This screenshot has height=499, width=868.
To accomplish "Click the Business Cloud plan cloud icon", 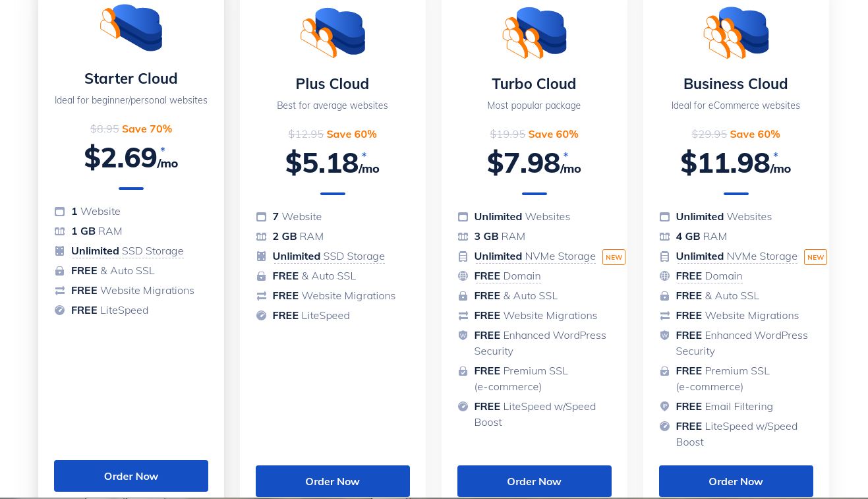I will click(736, 32).
